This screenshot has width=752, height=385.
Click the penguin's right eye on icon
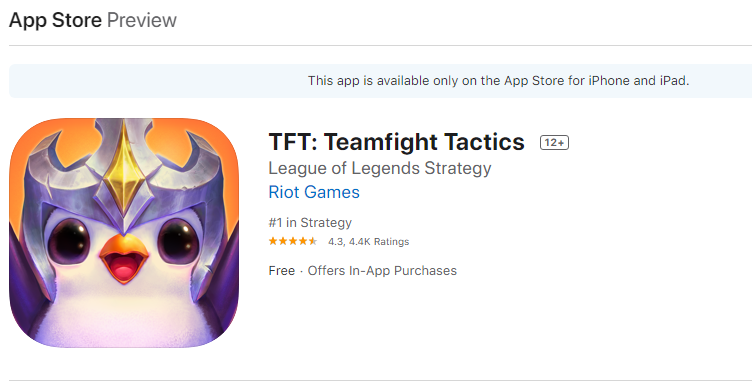coord(178,241)
